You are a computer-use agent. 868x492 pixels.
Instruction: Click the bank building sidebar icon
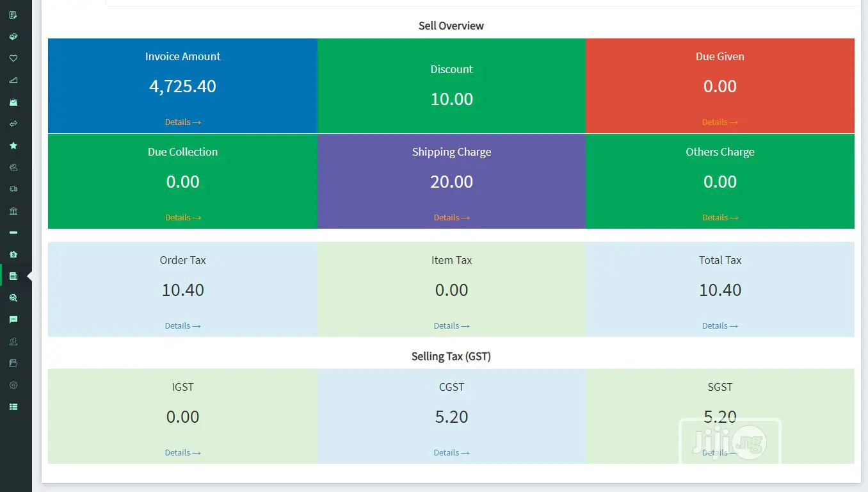[13, 211]
